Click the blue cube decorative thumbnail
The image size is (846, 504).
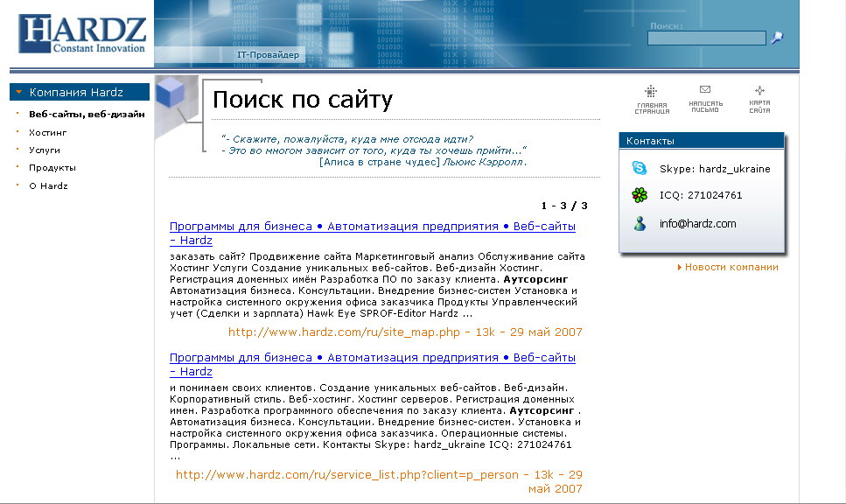(171, 92)
